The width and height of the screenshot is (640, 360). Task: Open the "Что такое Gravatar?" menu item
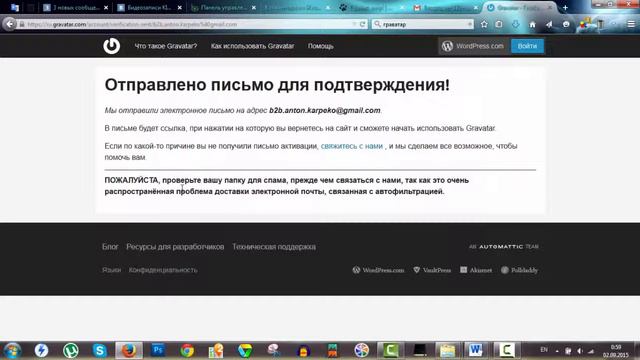click(166, 46)
